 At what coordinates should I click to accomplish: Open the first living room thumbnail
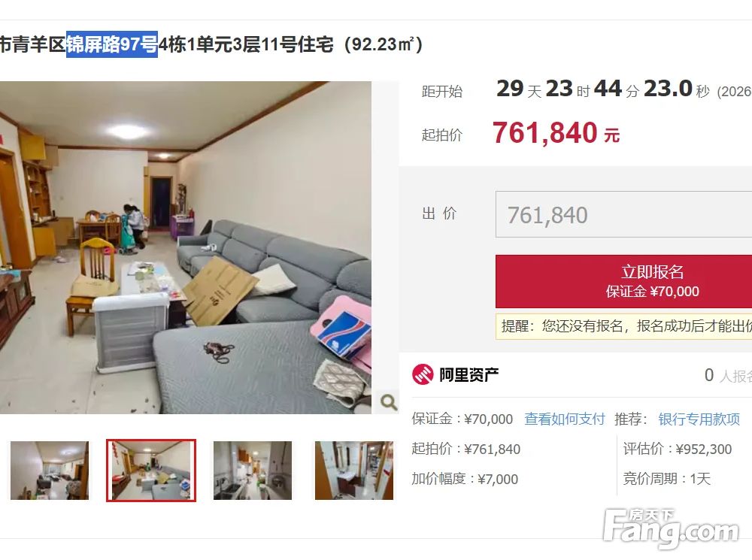(50, 471)
